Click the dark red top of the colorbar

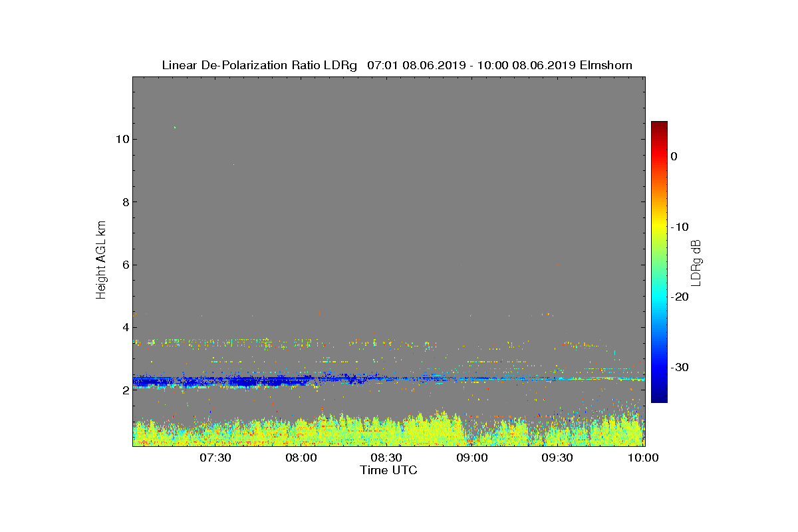pos(659,126)
